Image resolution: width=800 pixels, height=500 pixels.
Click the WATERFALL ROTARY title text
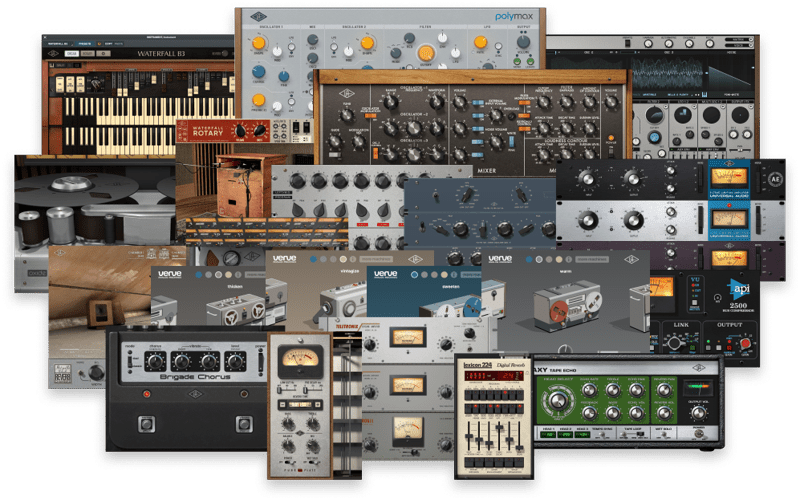tap(207, 131)
